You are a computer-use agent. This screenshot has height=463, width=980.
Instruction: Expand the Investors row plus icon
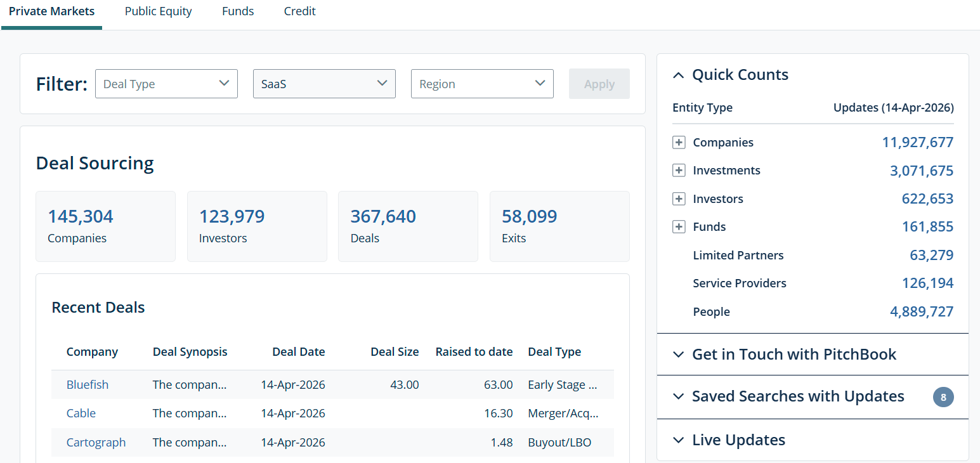coord(679,199)
